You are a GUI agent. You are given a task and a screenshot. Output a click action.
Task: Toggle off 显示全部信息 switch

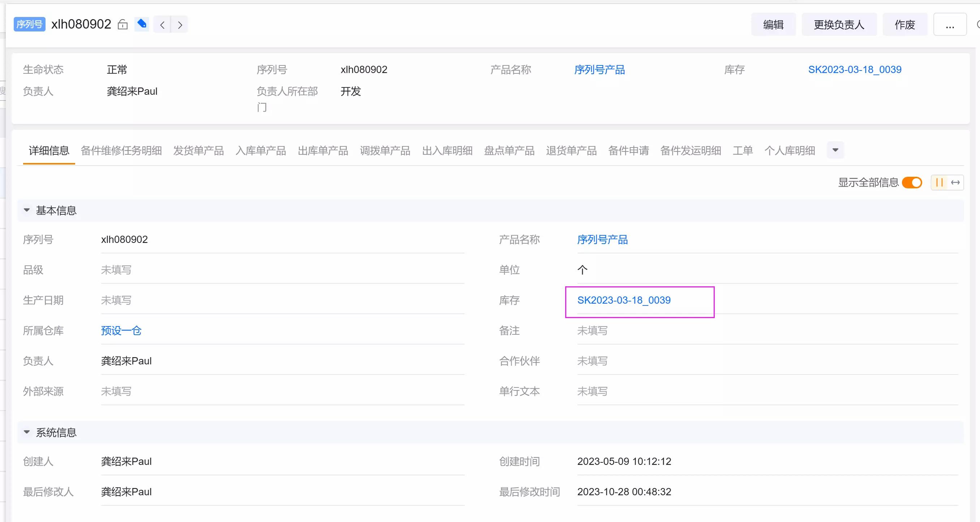coord(912,182)
